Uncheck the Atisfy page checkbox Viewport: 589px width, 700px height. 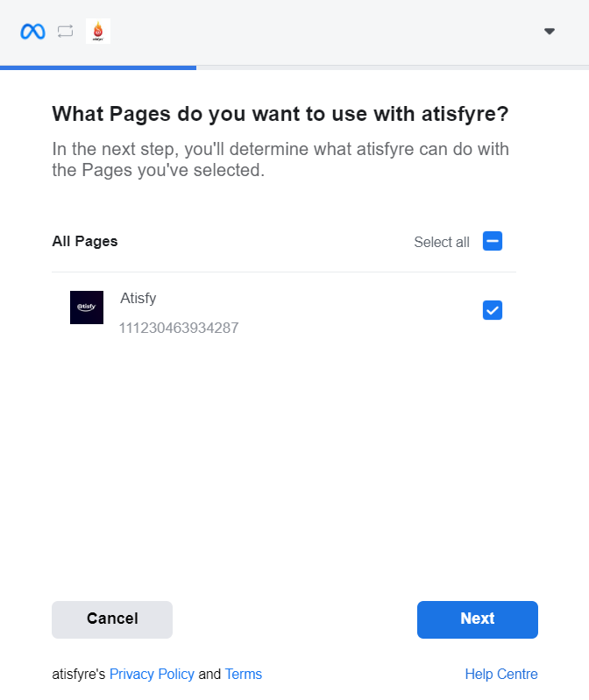point(492,310)
